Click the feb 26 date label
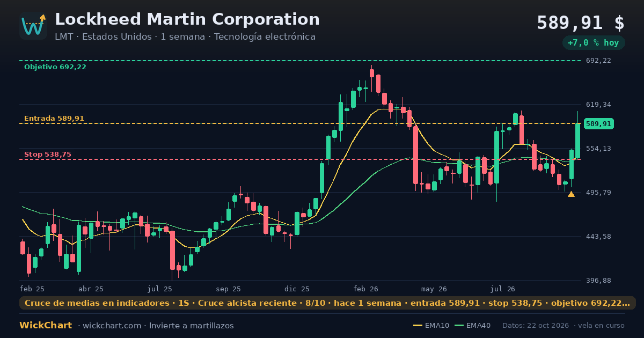Image resolution: width=644 pixels, height=338 pixels. (x=366, y=289)
